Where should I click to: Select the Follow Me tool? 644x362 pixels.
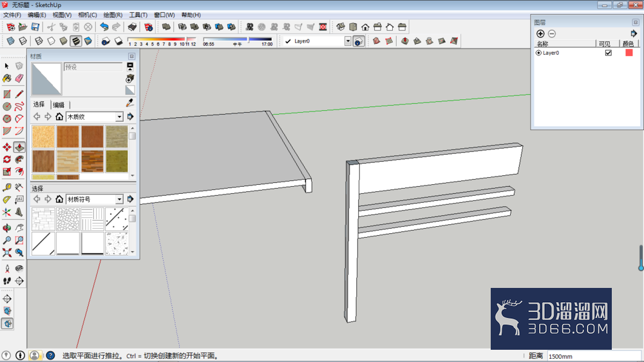click(19, 160)
